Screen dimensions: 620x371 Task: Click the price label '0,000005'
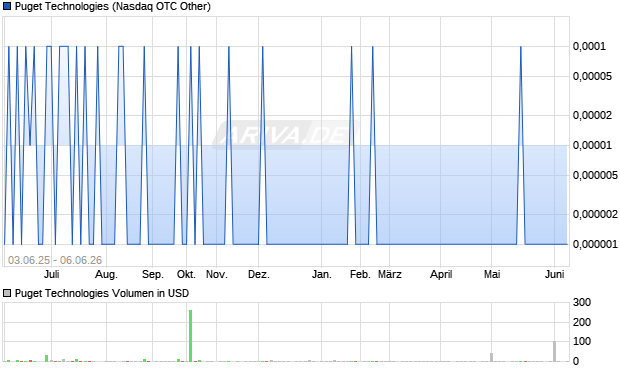[595, 175]
